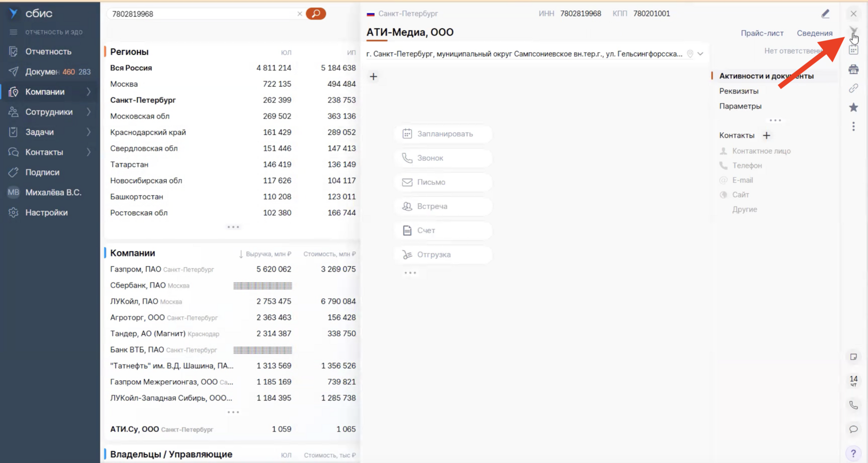Open the Прайс-лист link

click(762, 33)
